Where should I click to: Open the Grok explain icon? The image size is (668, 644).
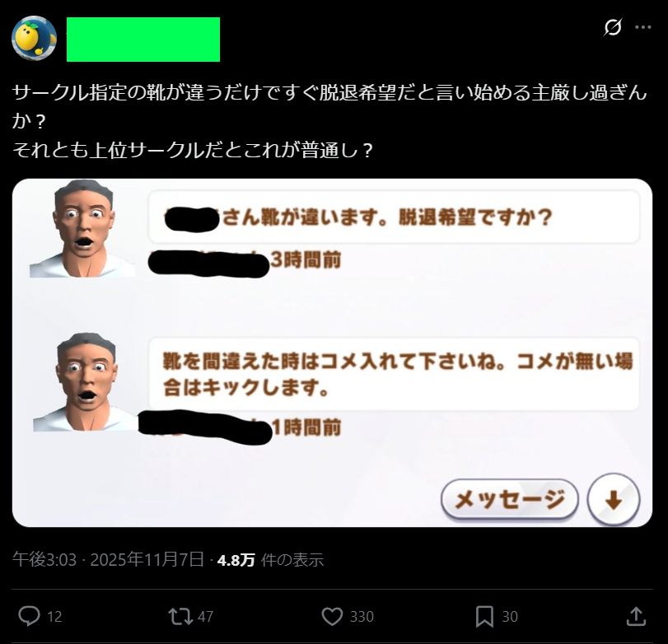(613, 27)
